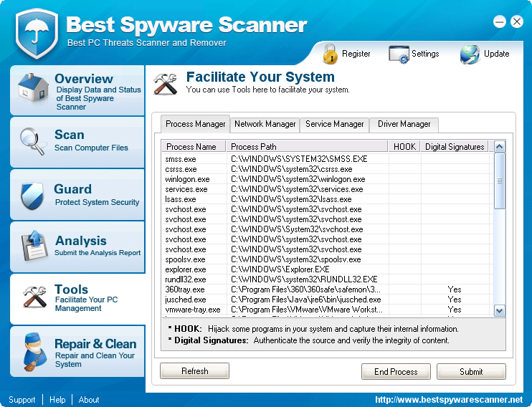The width and height of the screenshot is (532, 407).
Task: Sort by the Digital Signatures column header
Action: 455,146
